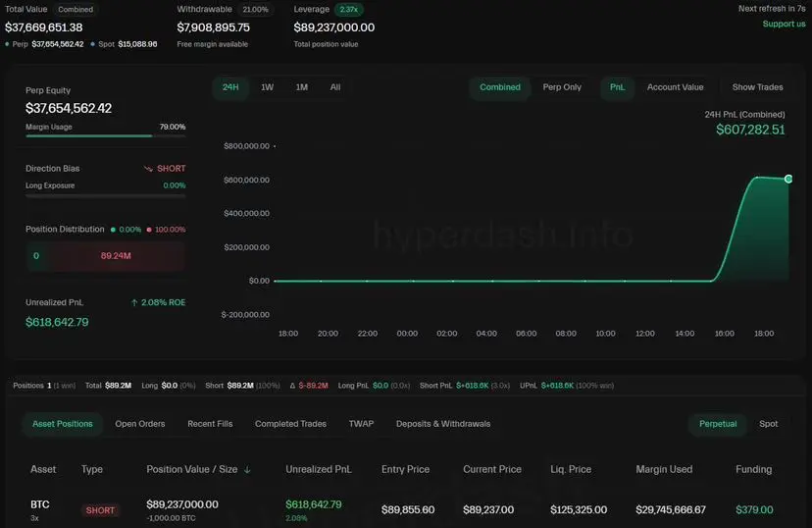This screenshot has width=812, height=528.
Task: Click the $29,745,666.67 margin used cell
Action: [671, 510]
